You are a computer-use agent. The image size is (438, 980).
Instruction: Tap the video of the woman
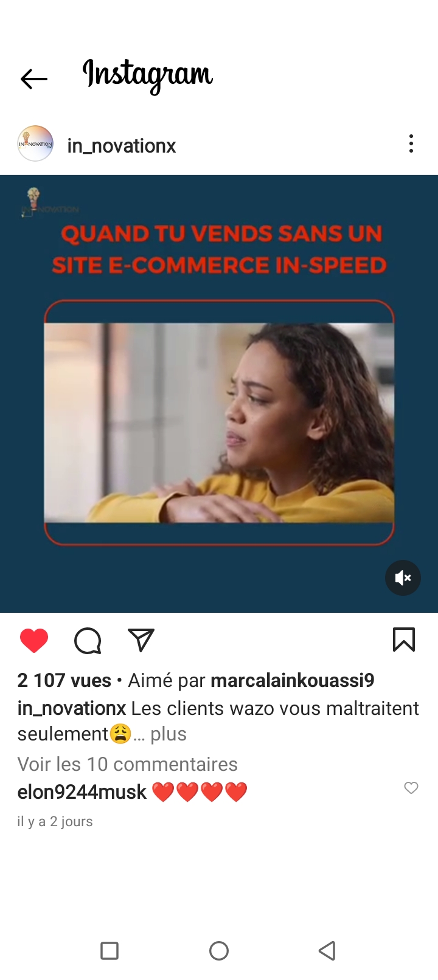tap(219, 423)
